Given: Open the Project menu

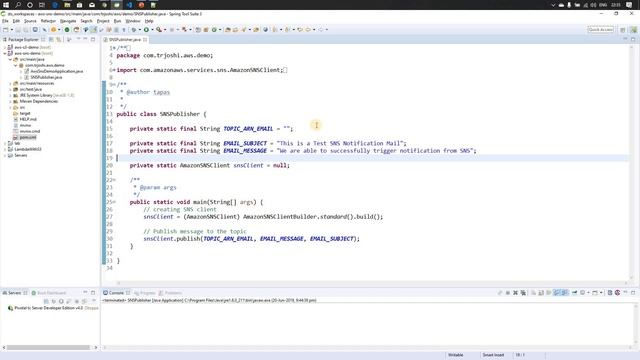Looking at the screenshot, I should click(103, 21).
